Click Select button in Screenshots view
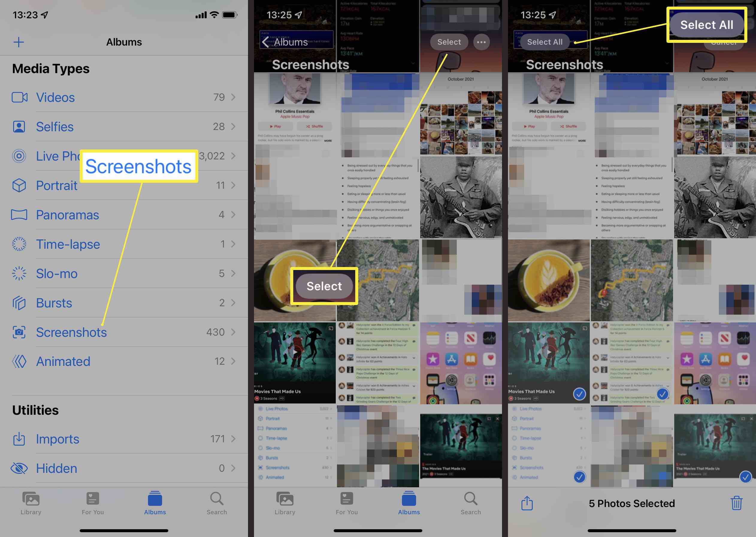This screenshot has width=756, height=537. [x=448, y=42]
